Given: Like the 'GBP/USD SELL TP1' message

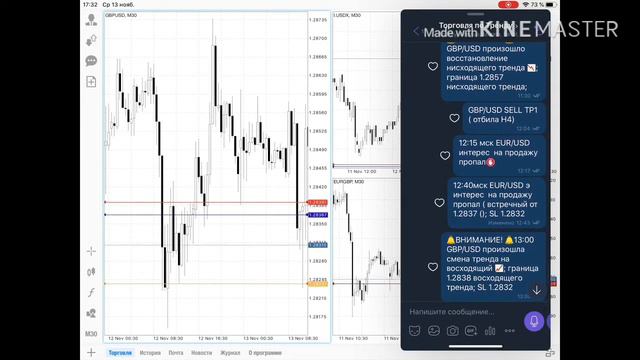Looking at the screenshot, I should coord(454,118).
